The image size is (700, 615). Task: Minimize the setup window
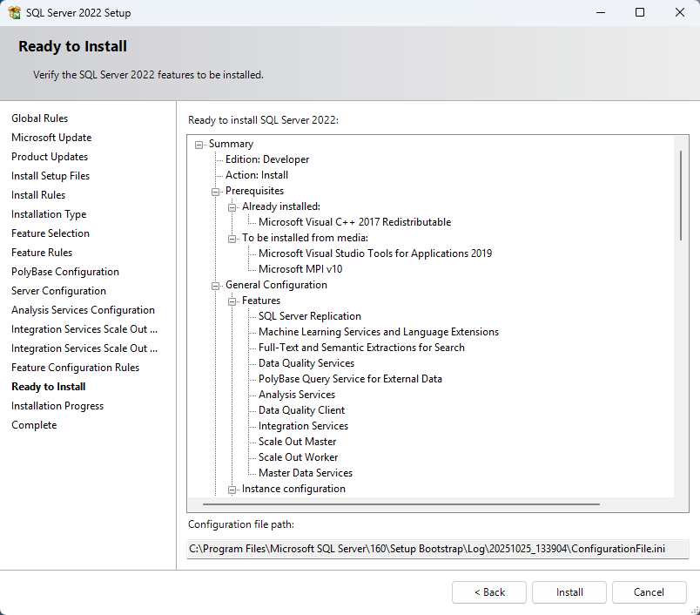coord(601,12)
